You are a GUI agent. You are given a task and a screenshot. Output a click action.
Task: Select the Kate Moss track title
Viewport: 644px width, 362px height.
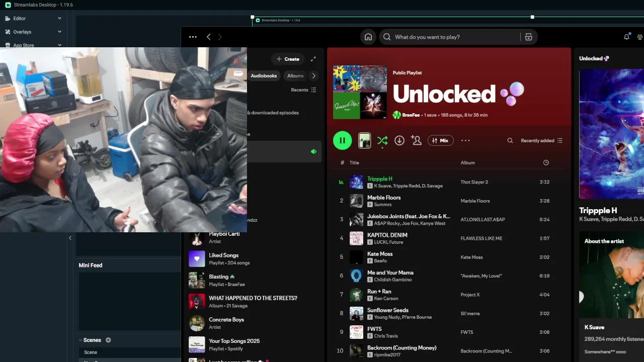click(x=380, y=254)
